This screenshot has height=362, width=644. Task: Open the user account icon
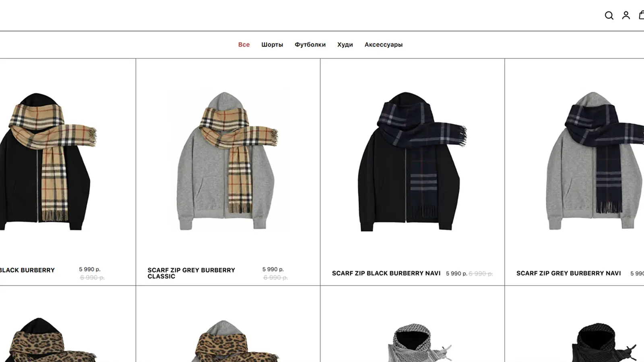click(626, 15)
